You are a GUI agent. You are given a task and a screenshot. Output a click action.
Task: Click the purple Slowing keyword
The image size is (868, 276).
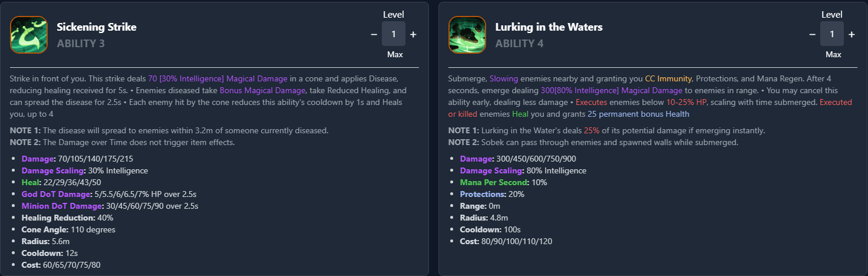pos(503,78)
